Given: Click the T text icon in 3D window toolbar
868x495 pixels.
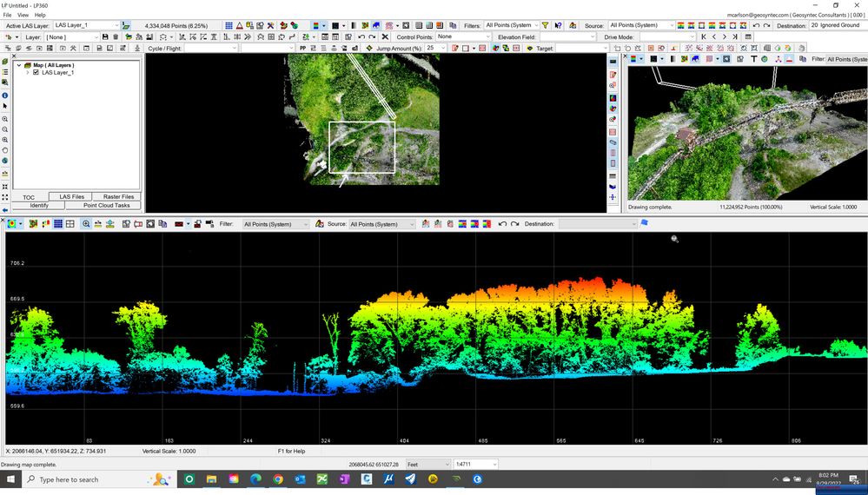Looking at the screenshot, I should [x=753, y=59].
